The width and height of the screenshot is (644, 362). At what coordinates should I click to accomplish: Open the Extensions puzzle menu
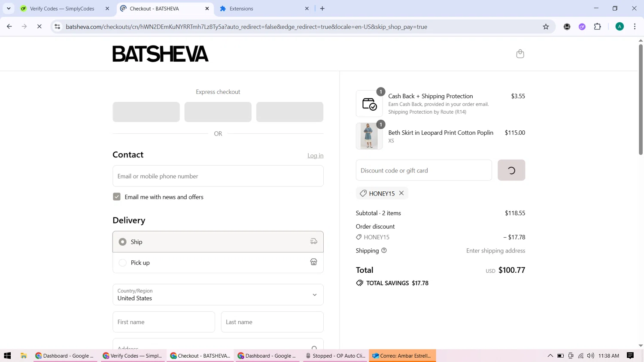point(597,27)
